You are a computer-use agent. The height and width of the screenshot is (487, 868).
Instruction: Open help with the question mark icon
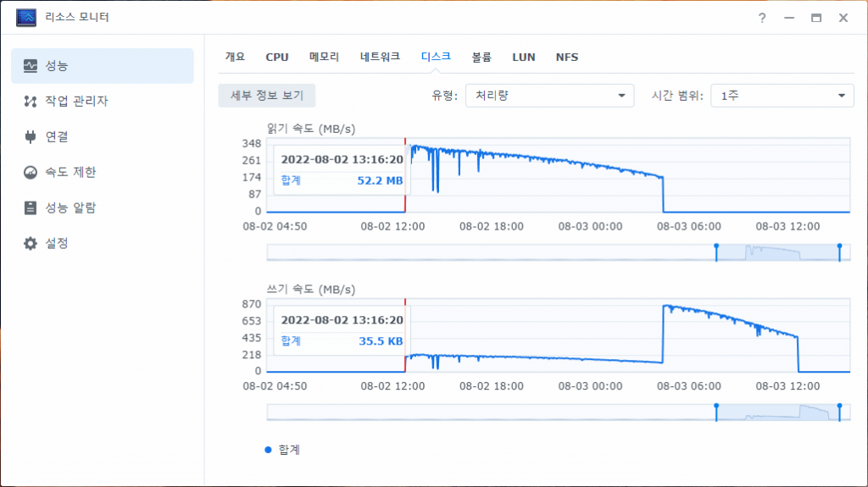(762, 18)
